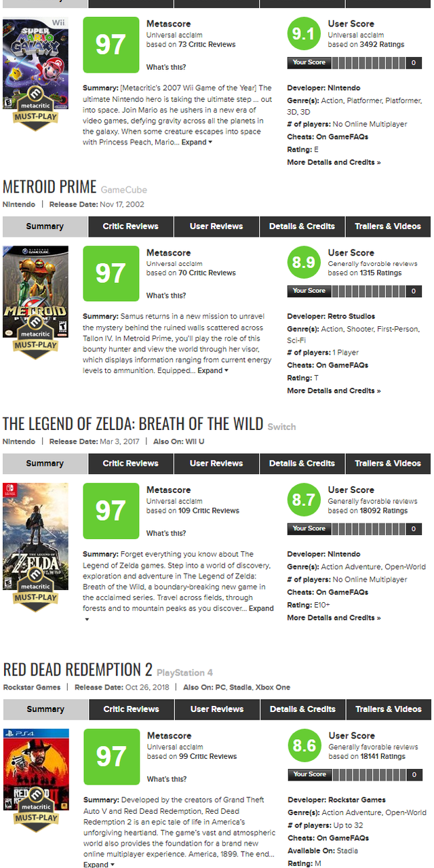Viewport: 434px width, 868px height.
Task: Expand the Super Mario Galaxy summary text
Action: [x=197, y=142]
